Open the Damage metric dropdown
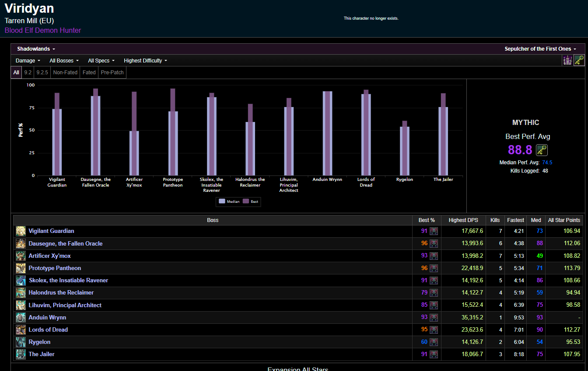This screenshot has height=371, width=588. (28, 61)
